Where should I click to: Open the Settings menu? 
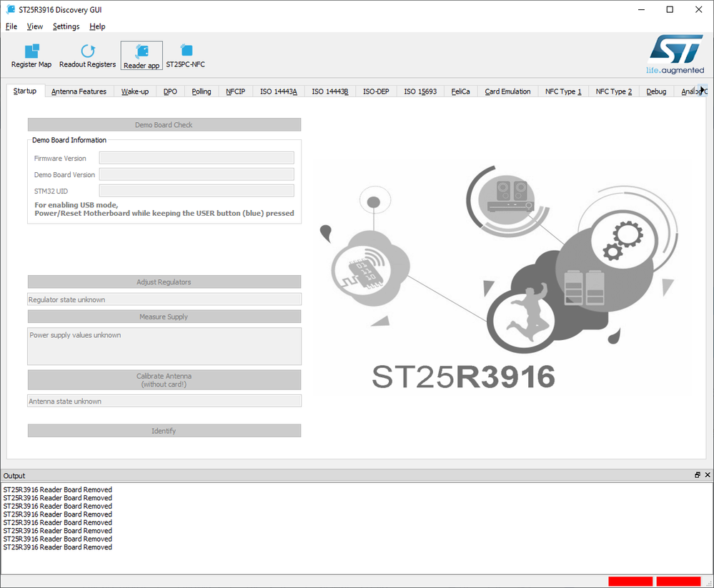(66, 26)
